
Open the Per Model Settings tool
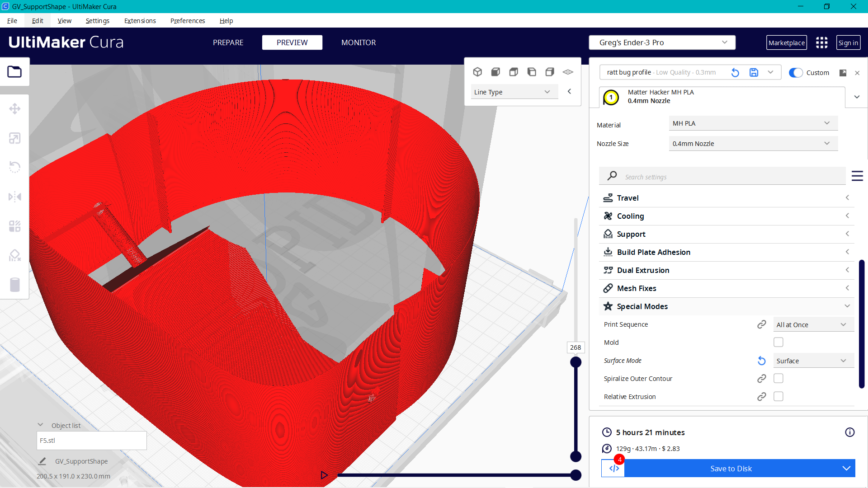(x=15, y=226)
